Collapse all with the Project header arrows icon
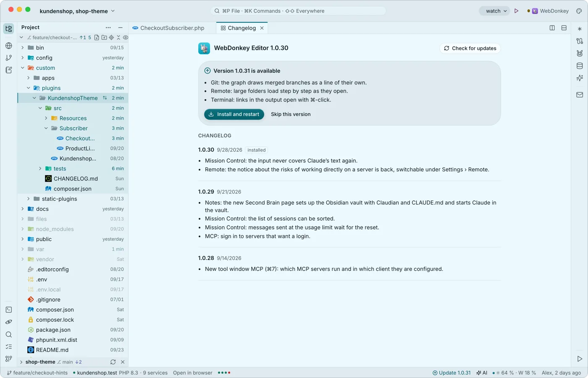The height and width of the screenshot is (378, 588). [x=118, y=37]
